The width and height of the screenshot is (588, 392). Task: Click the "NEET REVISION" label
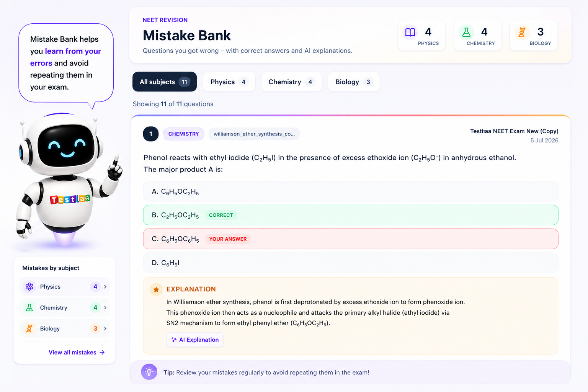click(x=165, y=20)
